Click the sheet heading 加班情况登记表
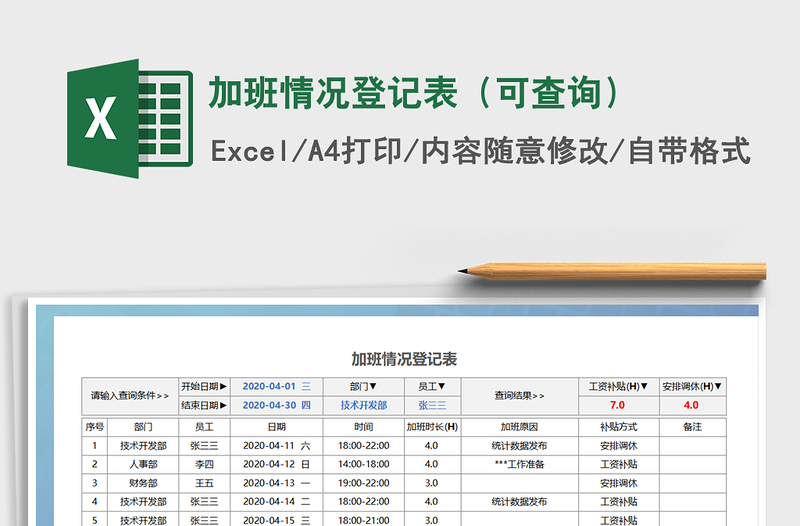 point(404,359)
